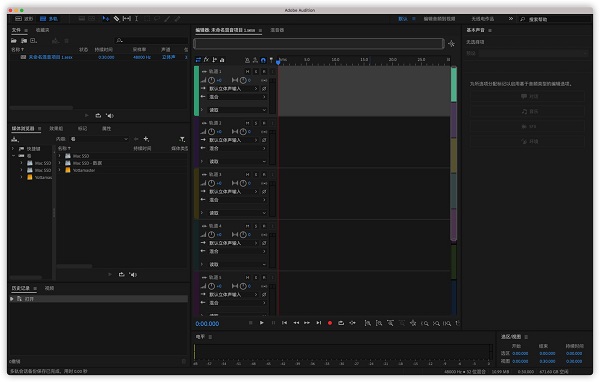Toggle skip selection button in transport
Viewport: 600px width, 382px height.
(x=352, y=323)
